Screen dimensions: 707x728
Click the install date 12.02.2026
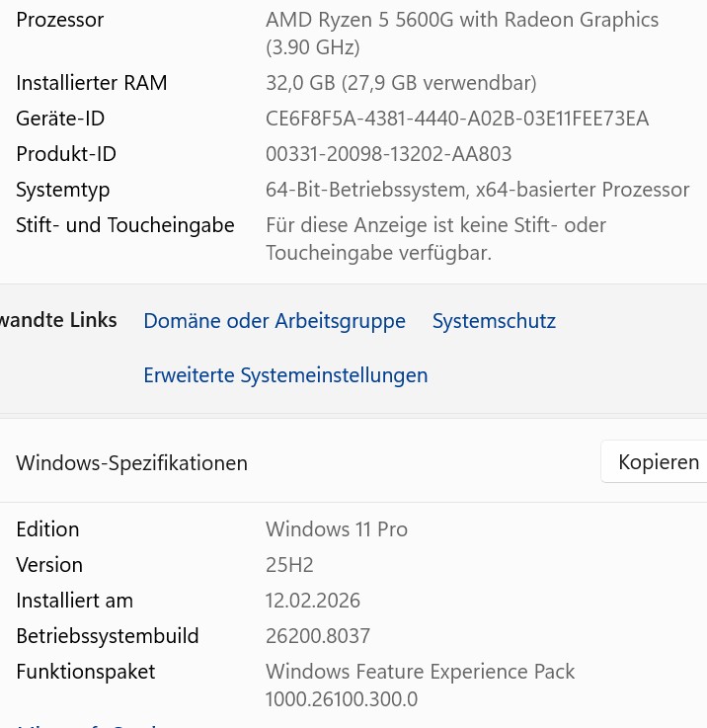(313, 601)
